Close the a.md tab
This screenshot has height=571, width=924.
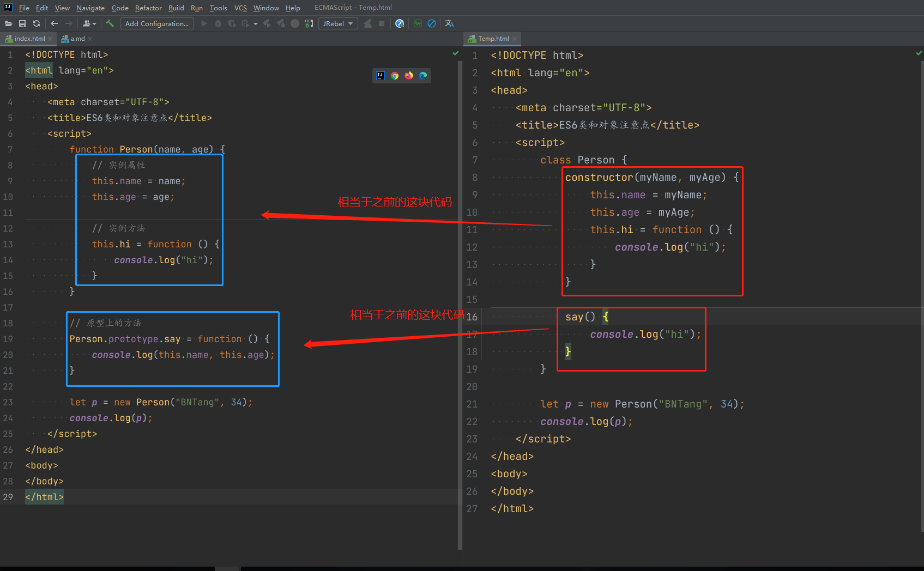click(90, 39)
